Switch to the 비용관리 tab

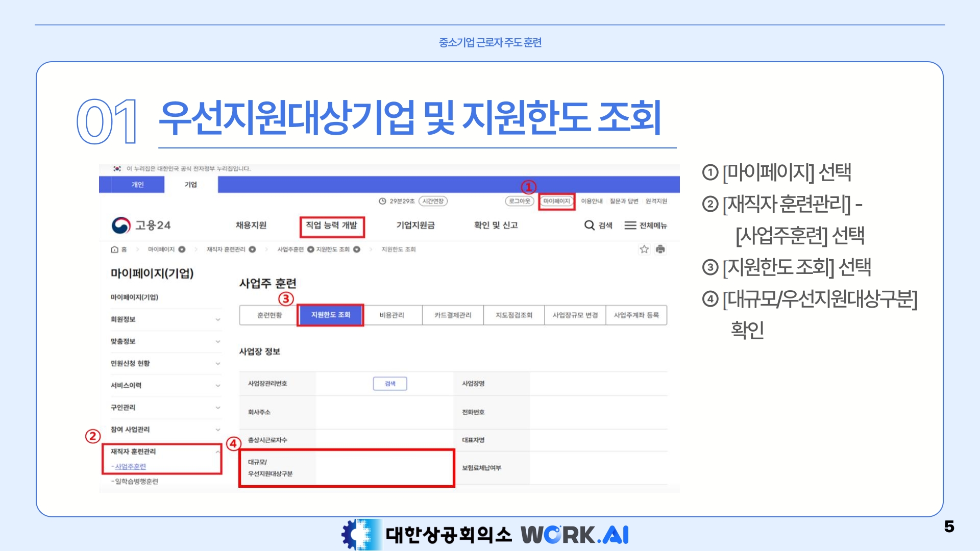click(391, 315)
